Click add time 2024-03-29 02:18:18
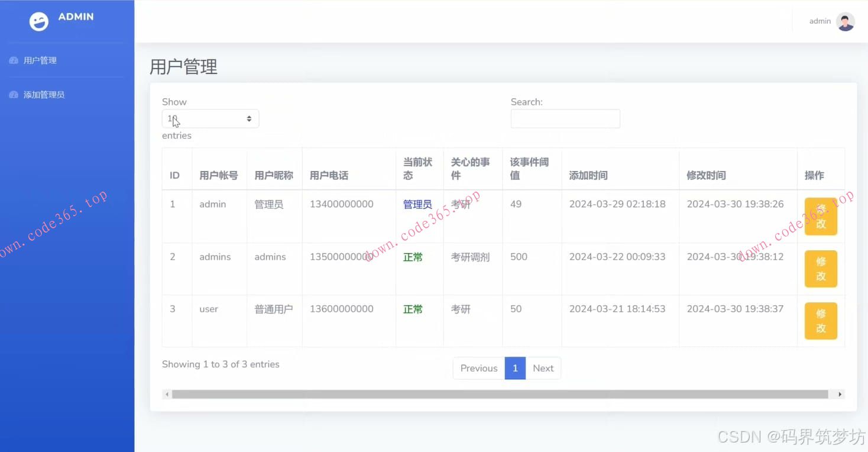868x452 pixels. pos(617,204)
